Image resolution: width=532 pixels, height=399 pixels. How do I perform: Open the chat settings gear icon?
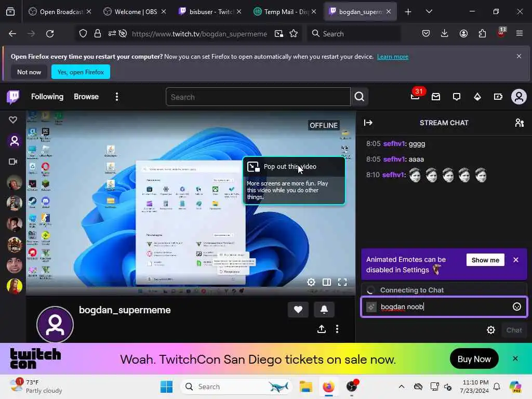point(491,330)
